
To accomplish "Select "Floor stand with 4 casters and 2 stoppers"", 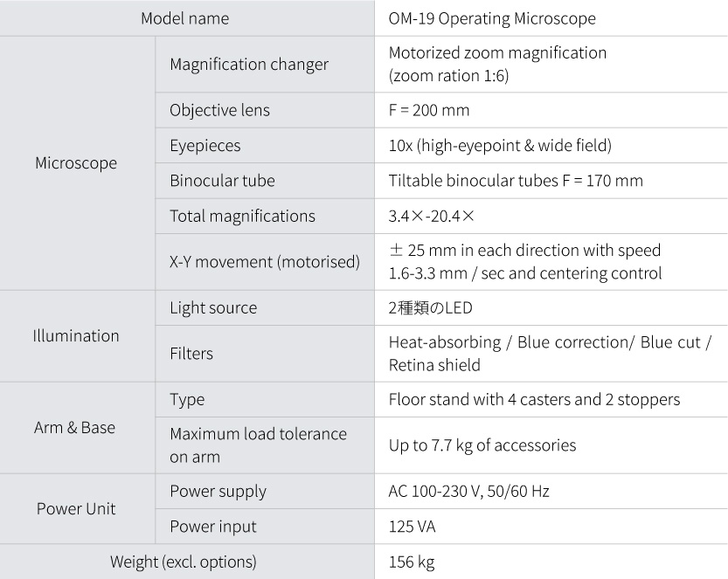I will click(x=534, y=400).
